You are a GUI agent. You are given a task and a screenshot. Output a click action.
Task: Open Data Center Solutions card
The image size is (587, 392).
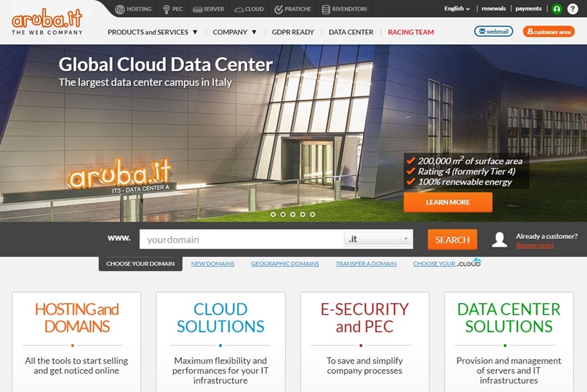point(509,342)
